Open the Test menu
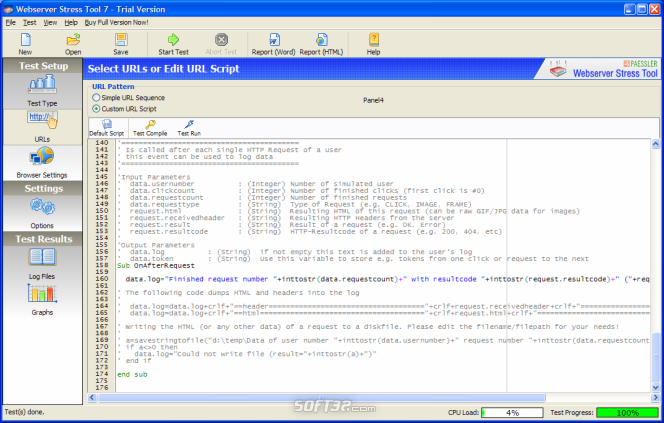Viewport: 664px width, 423px height. coord(30,22)
